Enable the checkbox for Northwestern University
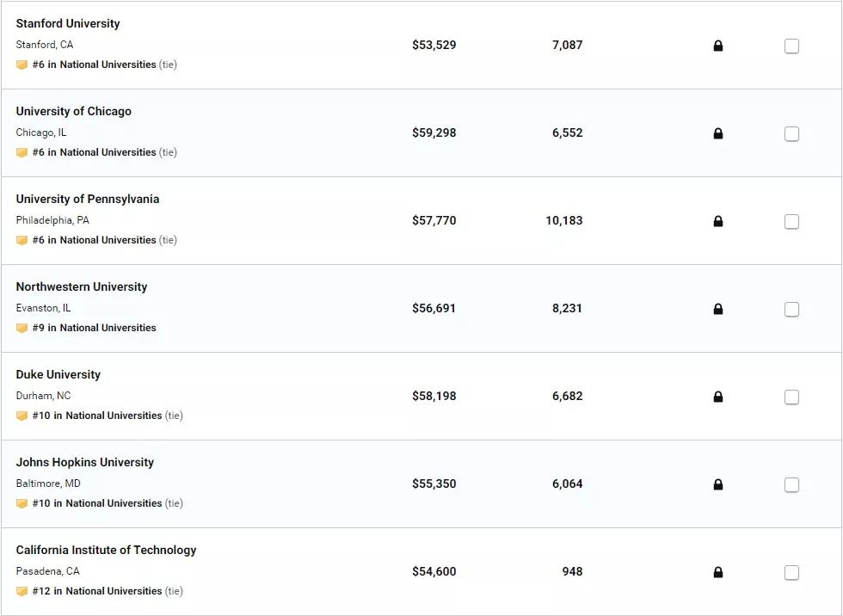Viewport: 843px width, 616px height. [791, 310]
